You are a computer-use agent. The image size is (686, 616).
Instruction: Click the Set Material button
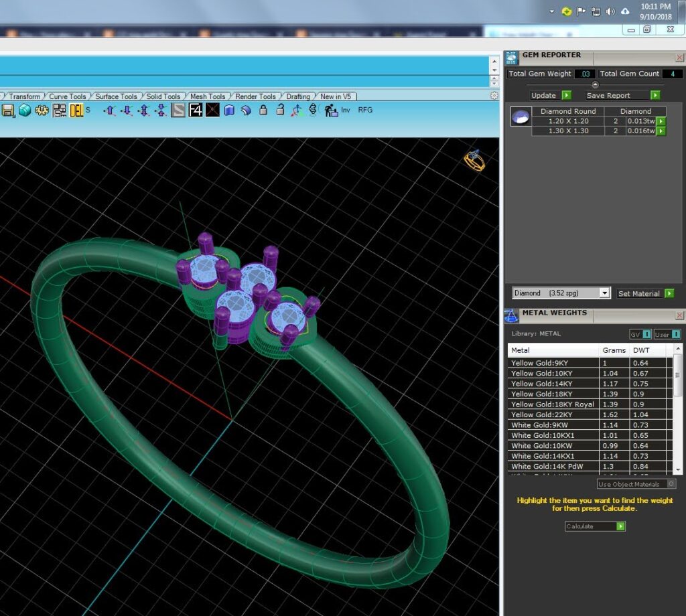pyautogui.click(x=645, y=293)
